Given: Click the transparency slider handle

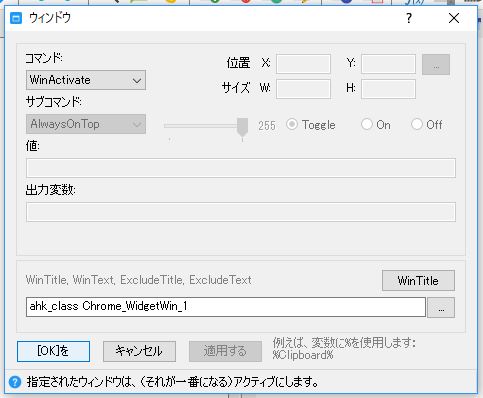Looking at the screenshot, I should click(242, 127).
